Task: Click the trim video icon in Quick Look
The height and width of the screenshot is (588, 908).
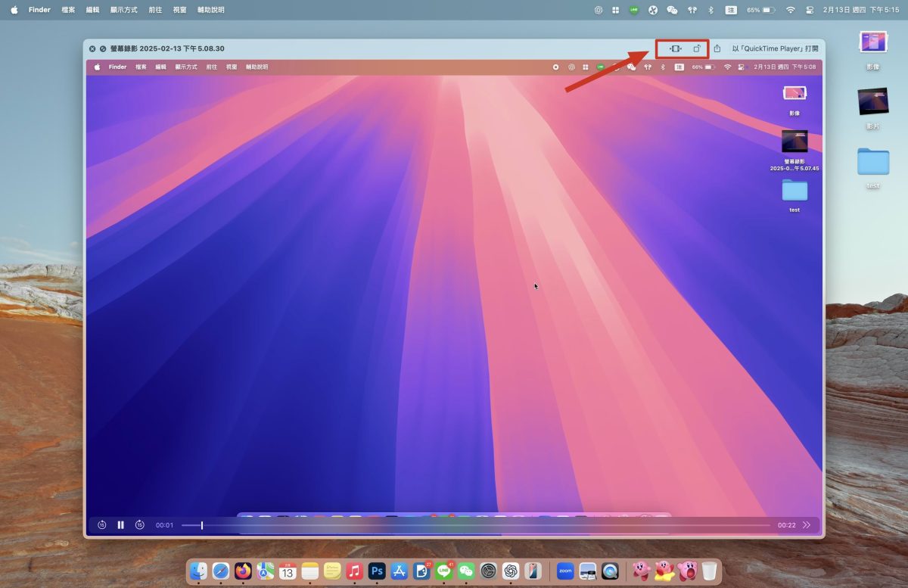Action: click(675, 48)
